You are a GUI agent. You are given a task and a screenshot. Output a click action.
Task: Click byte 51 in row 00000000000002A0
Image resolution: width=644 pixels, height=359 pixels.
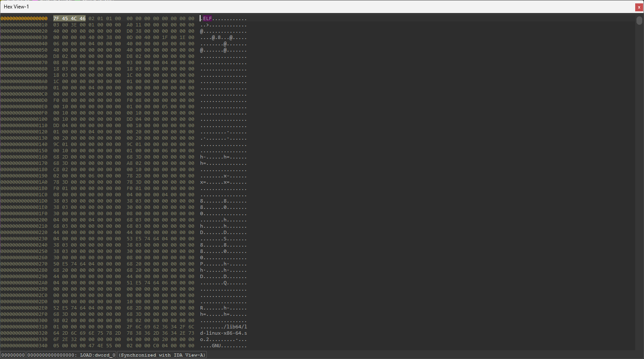(x=130, y=283)
